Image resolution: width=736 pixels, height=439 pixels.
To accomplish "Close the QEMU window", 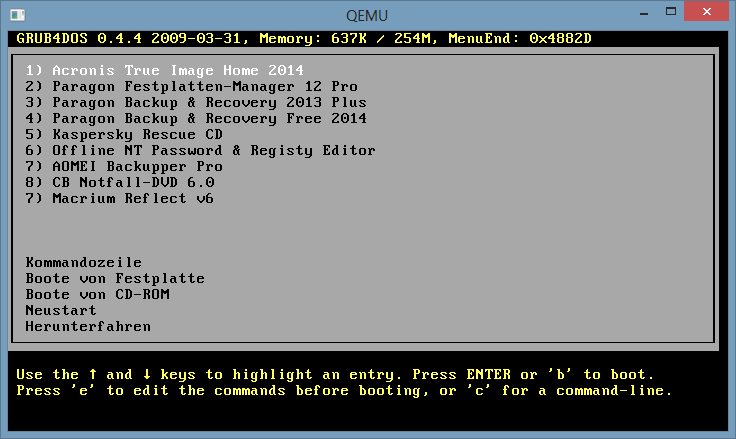I will click(x=706, y=11).
